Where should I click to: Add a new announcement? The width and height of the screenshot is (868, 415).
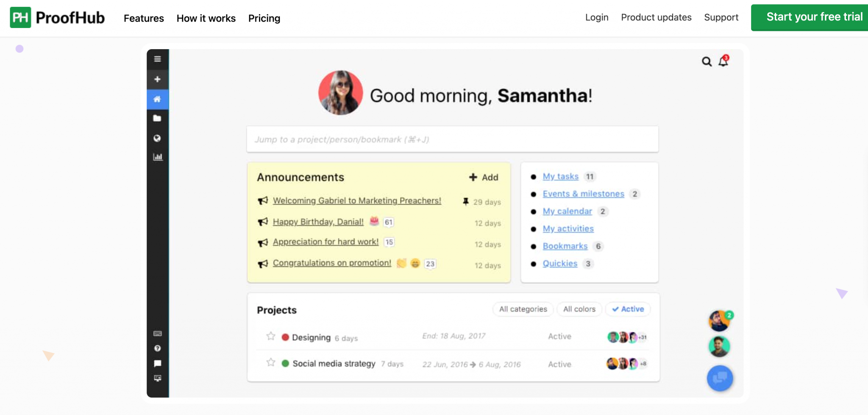tap(484, 177)
